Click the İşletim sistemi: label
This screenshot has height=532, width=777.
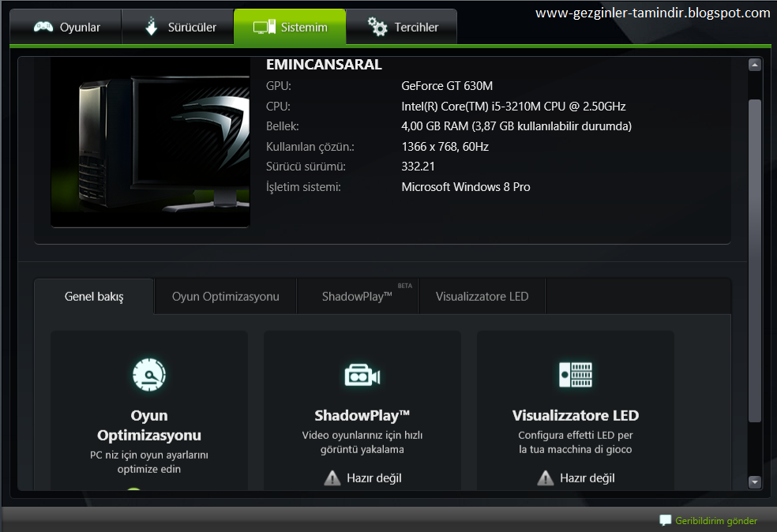tap(303, 187)
